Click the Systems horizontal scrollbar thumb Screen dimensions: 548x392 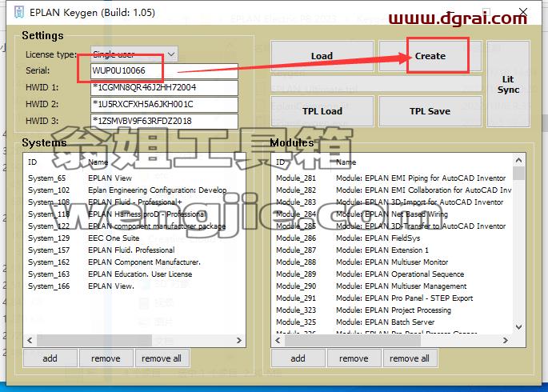click(x=94, y=340)
